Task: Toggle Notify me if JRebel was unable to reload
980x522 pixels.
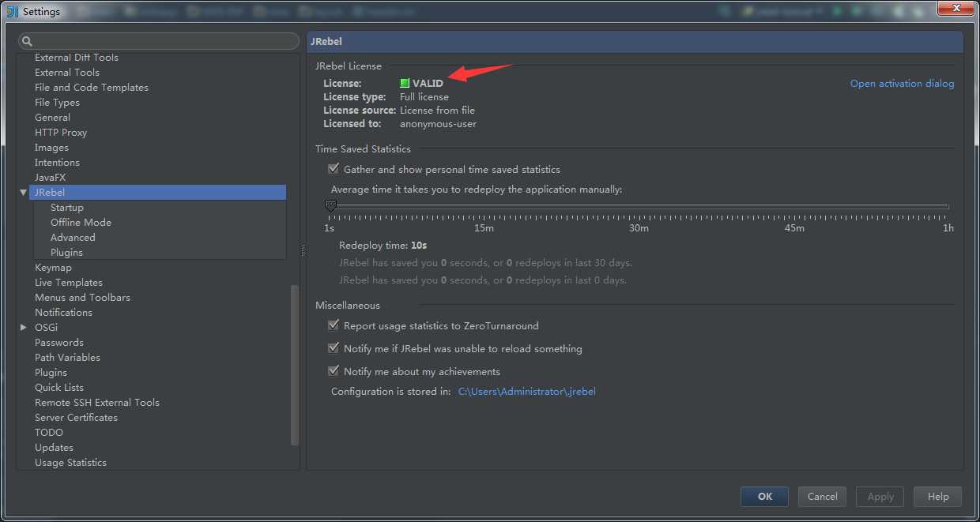Action: 334,348
